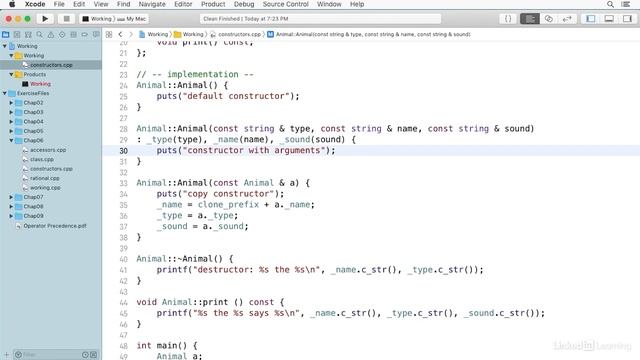Switch to the Assistant editor
640x360 pixels.
tap(549, 19)
